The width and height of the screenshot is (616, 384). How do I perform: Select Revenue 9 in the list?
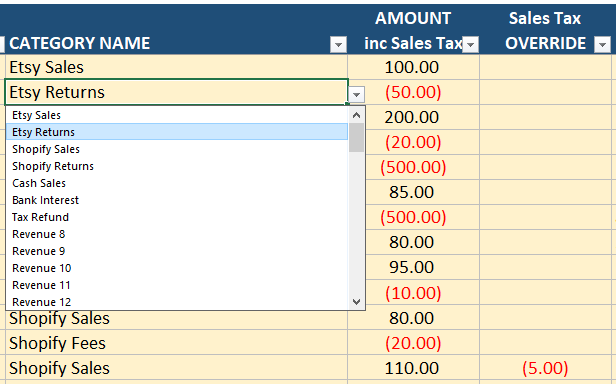click(177, 251)
